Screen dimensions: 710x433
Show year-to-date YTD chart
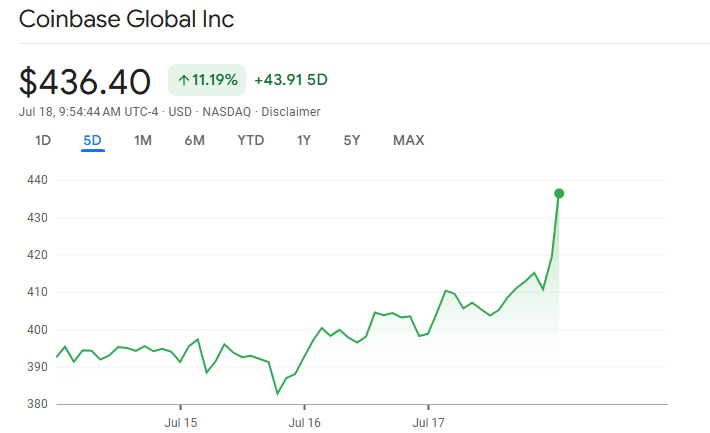[x=250, y=140]
